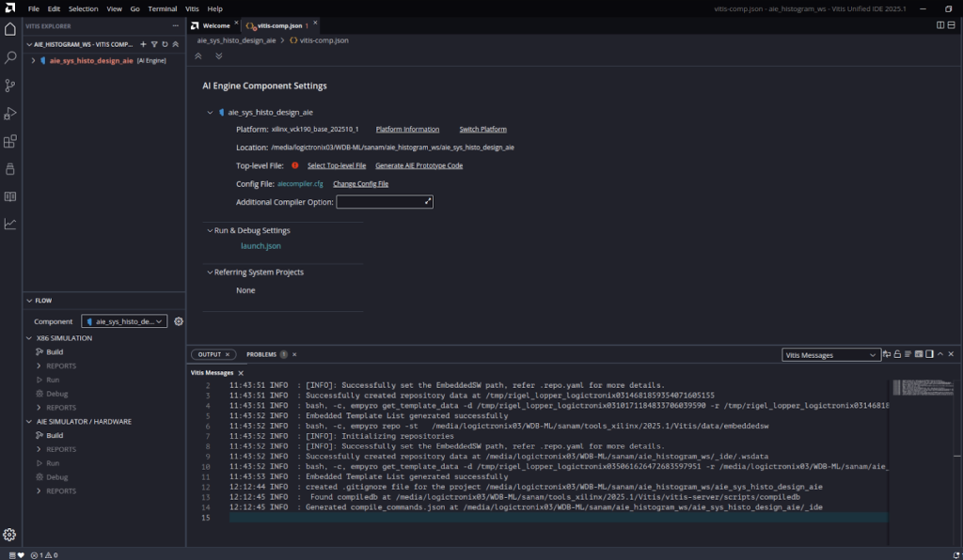Click the plus icon to add component
Image resolution: width=963 pixels, height=560 pixels.
pyautogui.click(x=143, y=44)
